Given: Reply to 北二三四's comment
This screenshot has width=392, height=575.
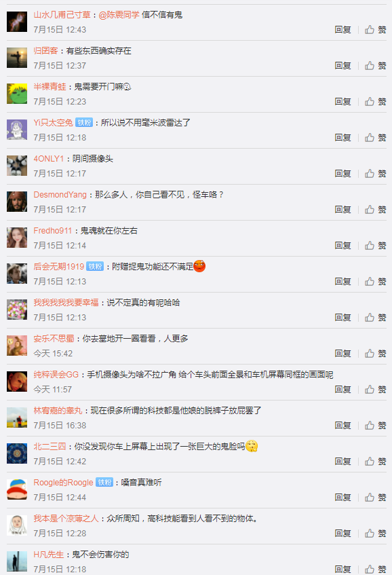Looking at the screenshot, I should [x=343, y=462].
